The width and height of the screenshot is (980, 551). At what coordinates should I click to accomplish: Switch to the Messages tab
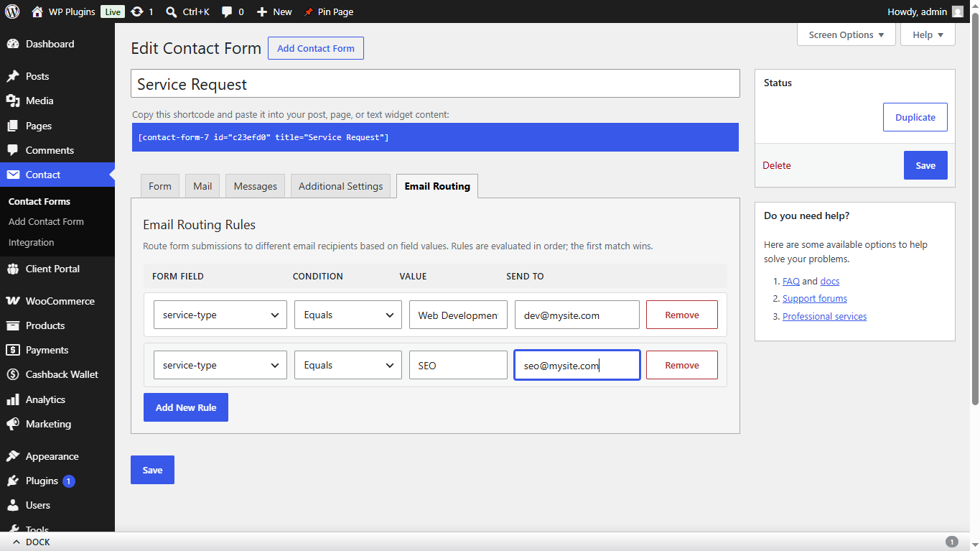coord(256,186)
